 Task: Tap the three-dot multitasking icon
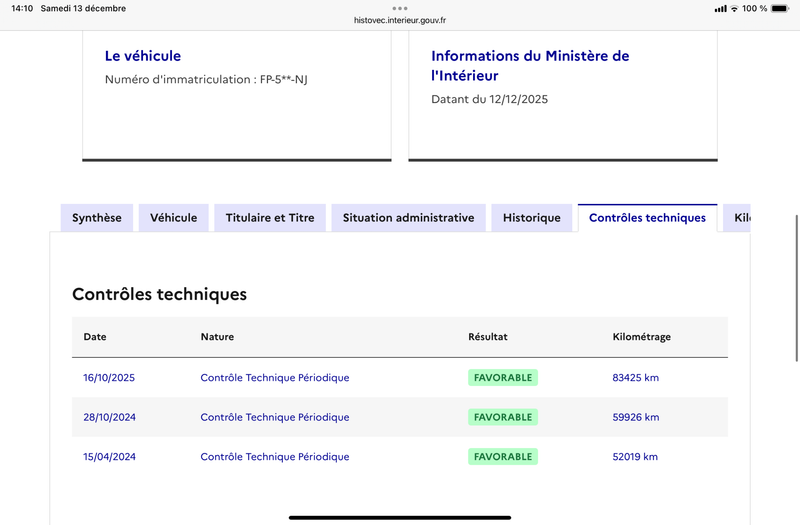[400, 8]
